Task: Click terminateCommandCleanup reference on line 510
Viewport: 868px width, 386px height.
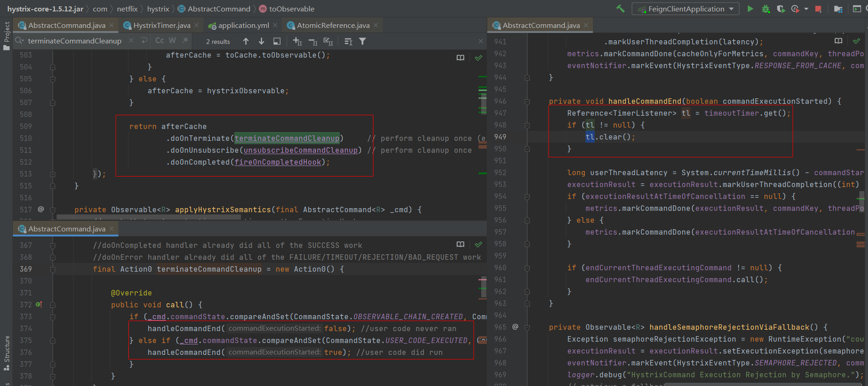Action: pos(287,138)
